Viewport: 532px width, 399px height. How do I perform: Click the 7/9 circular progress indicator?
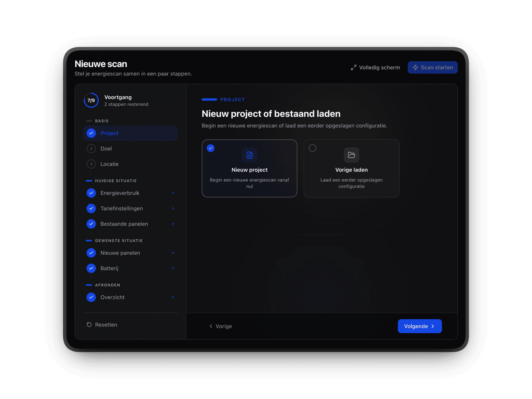pyautogui.click(x=91, y=100)
